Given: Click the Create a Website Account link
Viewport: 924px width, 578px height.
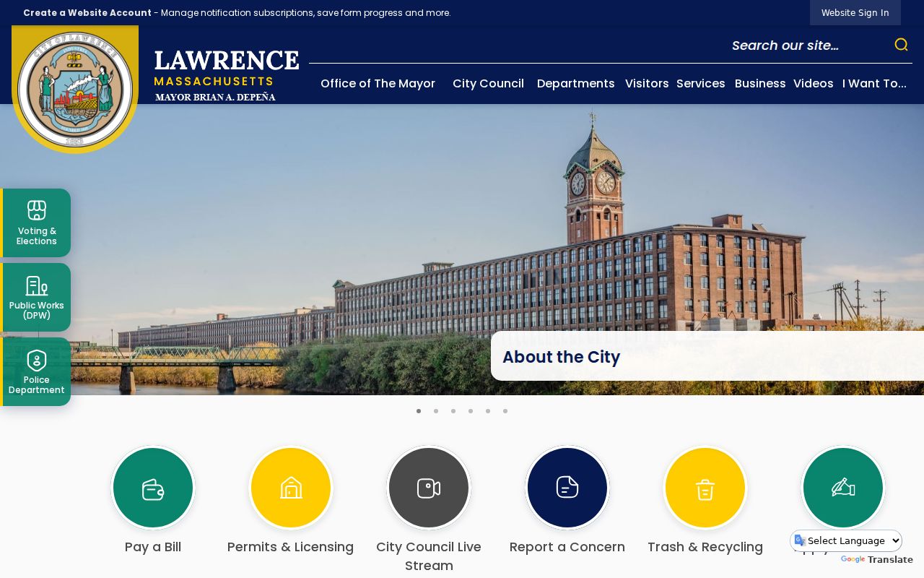Looking at the screenshot, I should 87,12.
